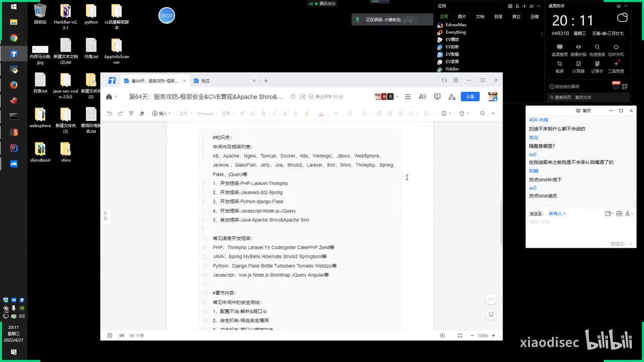This screenshot has height=362, width=644.
Task: Open 记事本 notepad tool
Action: tap(597, 67)
